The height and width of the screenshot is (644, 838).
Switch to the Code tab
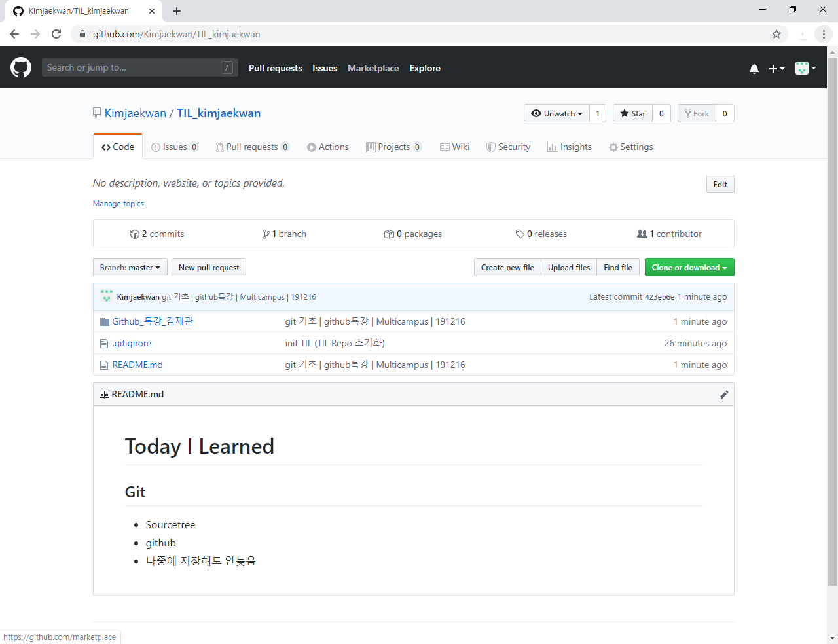click(118, 147)
